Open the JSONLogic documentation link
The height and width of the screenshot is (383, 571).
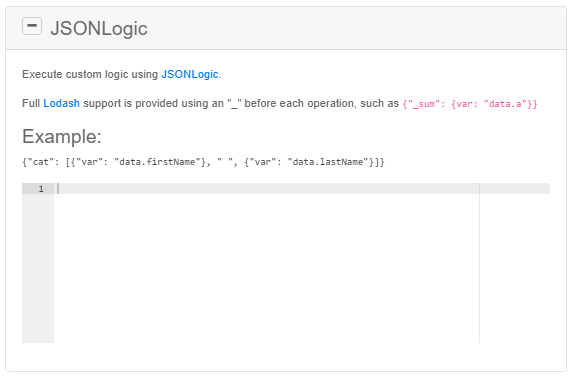(x=190, y=74)
